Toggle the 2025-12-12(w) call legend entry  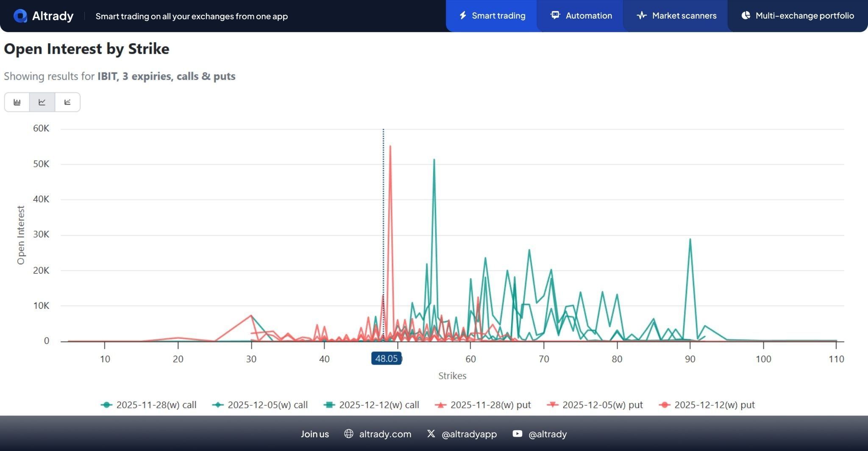(x=372, y=405)
